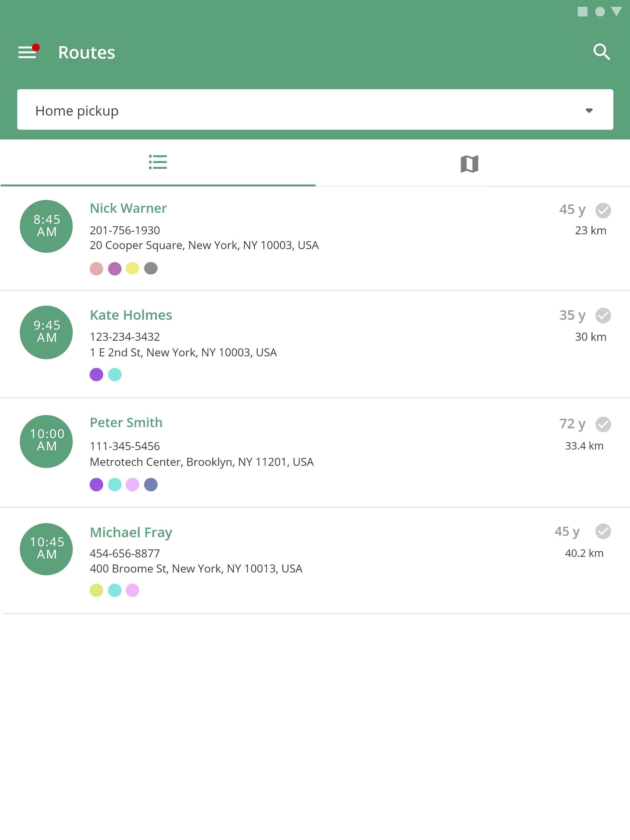Image resolution: width=630 pixels, height=840 pixels.
Task: Click the 23 km distance value
Action: coord(591,231)
